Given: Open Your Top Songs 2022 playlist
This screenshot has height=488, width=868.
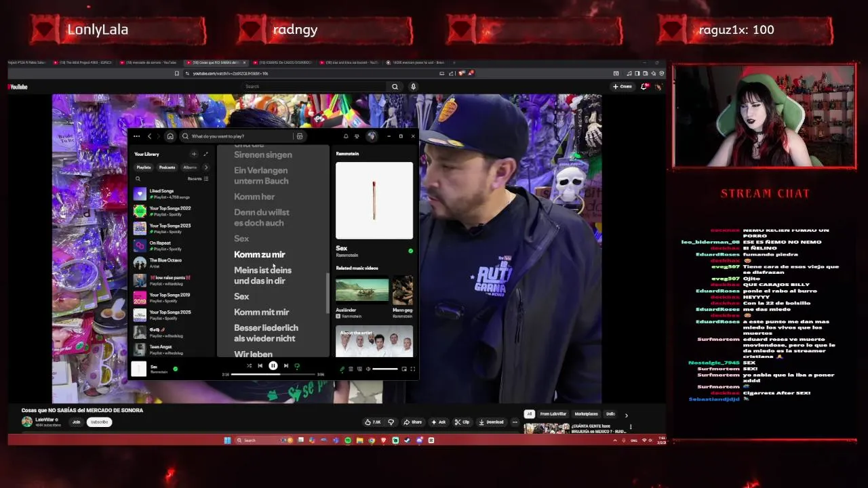Looking at the screenshot, I should point(171,211).
